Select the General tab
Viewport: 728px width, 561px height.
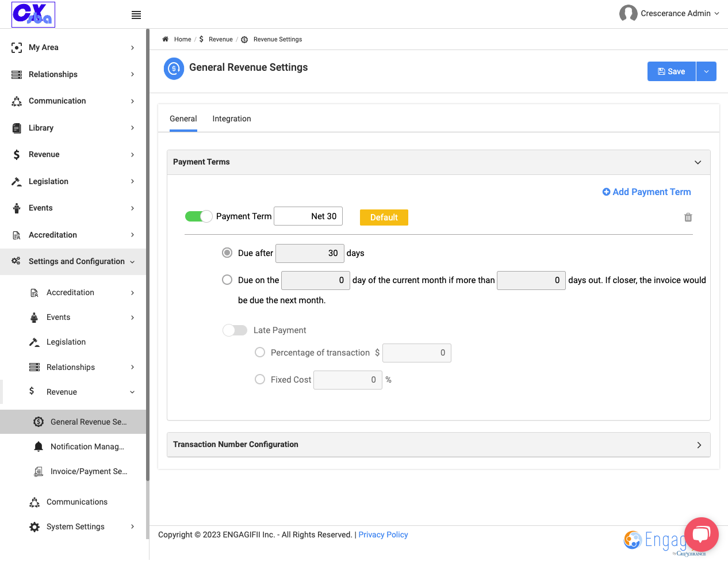click(x=183, y=119)
